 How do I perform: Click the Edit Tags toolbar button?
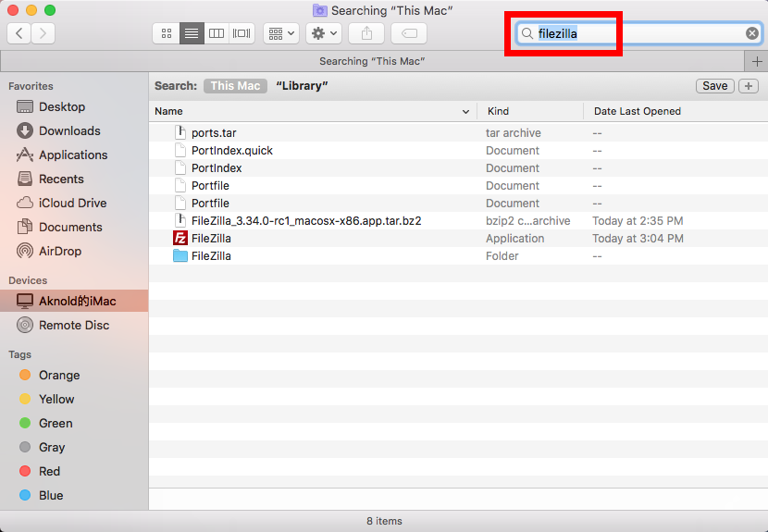(x=409, y=33)
